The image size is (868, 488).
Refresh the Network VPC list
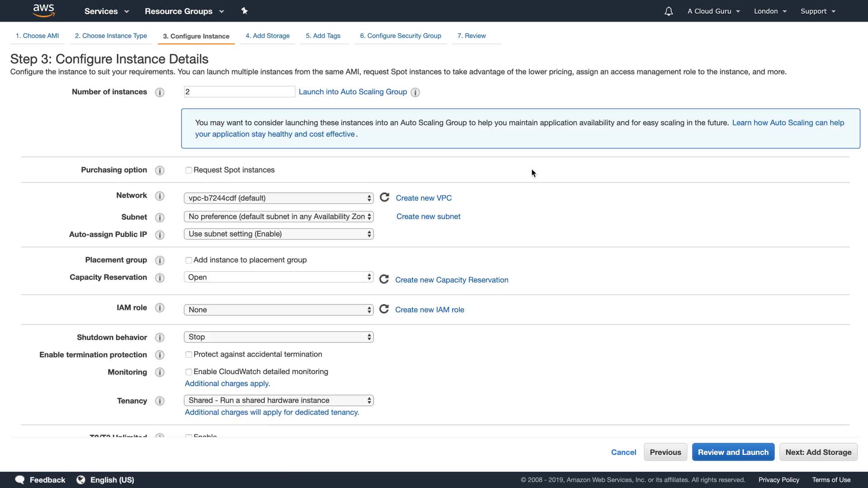click(384, 197)
